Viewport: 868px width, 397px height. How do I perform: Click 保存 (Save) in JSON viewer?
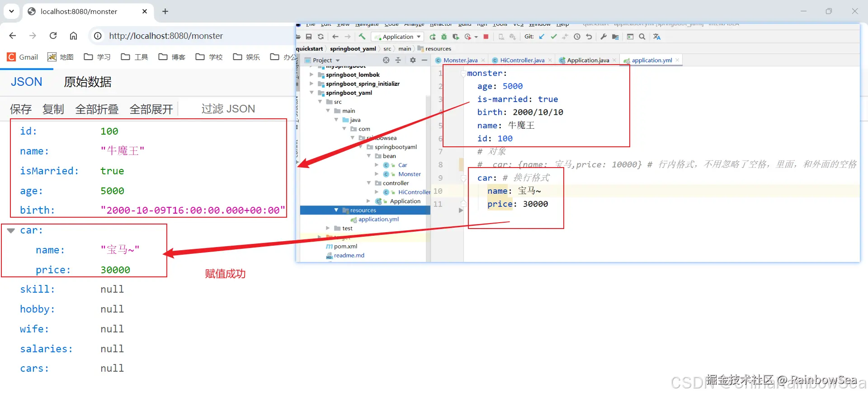tap(21, 109)
